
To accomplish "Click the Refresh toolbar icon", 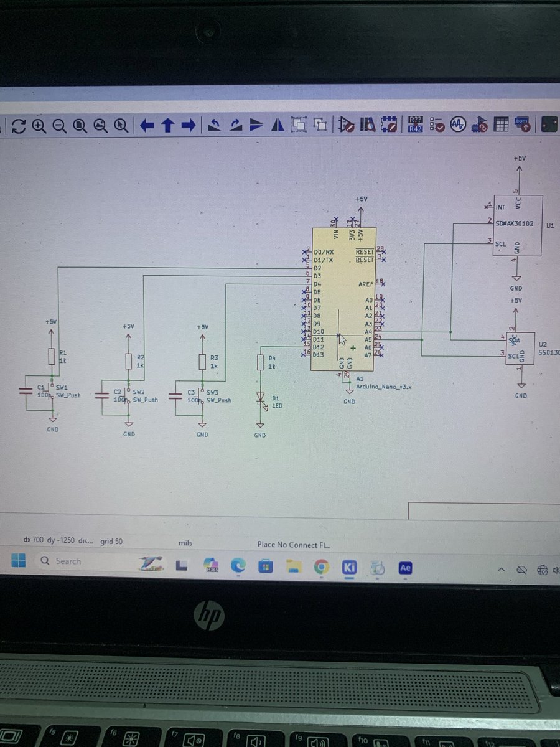I will (18, 126).
